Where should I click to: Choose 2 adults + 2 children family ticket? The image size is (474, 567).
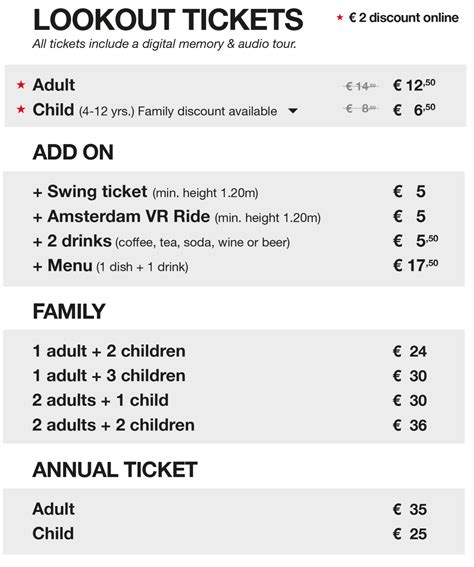pyautogui.click(x=234, y=425)
